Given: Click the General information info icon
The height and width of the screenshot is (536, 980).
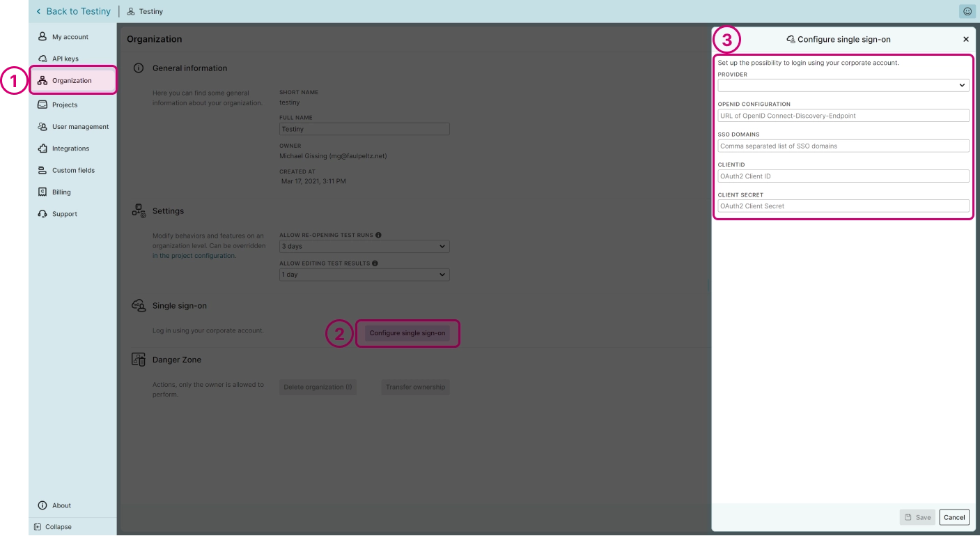Looking at the screenshot, I should pyautogui.click(x=139, y=68).
